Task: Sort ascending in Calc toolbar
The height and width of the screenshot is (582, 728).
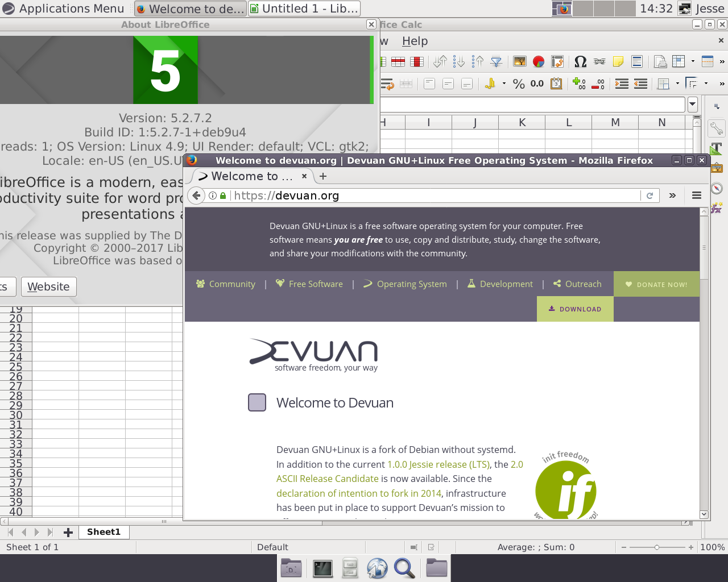Action: (x=459, y=61)
